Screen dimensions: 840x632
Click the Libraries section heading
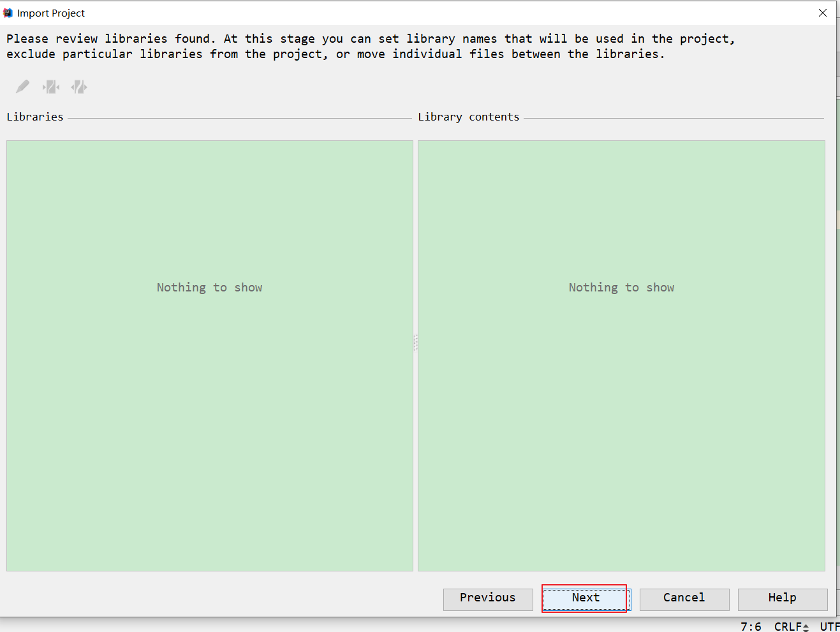35,117
